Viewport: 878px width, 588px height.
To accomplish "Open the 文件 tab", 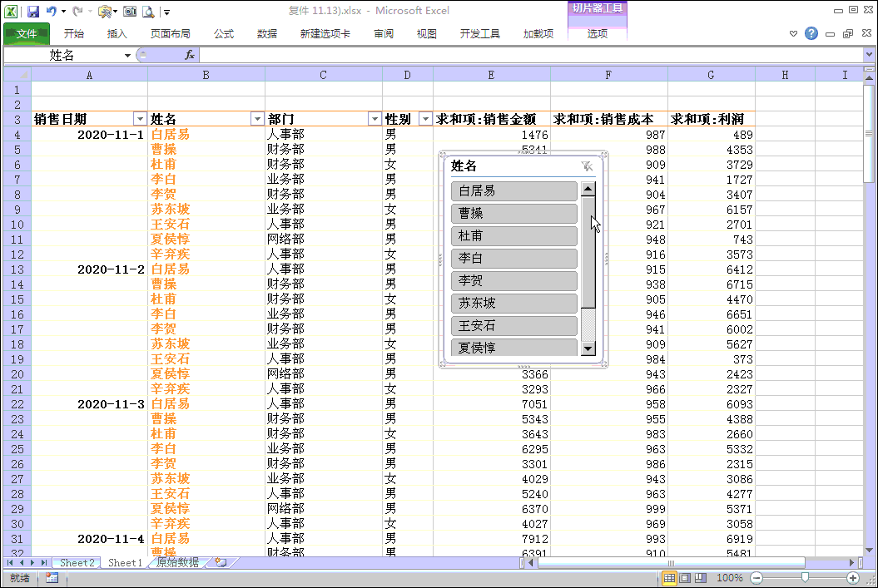I will [27, 33].
